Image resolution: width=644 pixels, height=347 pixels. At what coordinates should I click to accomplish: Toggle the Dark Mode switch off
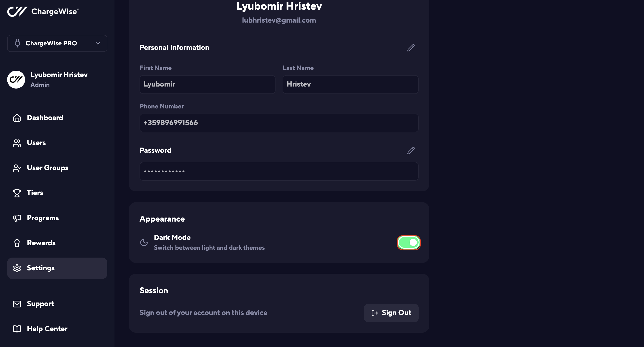(x=409, y=243)
